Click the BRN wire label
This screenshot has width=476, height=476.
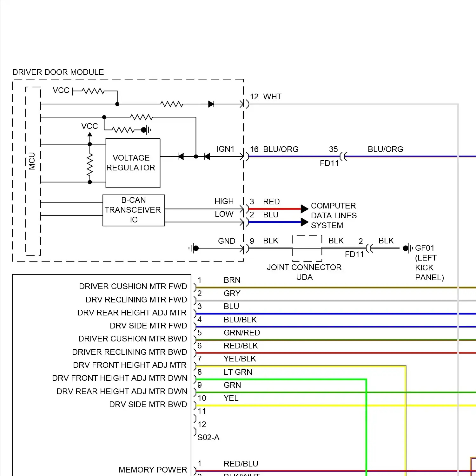point(232,280)
